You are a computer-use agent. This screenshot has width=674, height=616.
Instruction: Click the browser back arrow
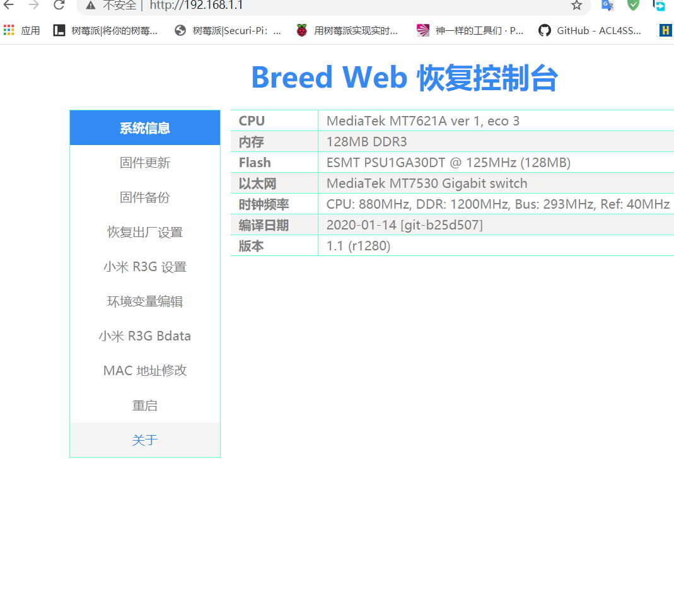pos(9,5)
